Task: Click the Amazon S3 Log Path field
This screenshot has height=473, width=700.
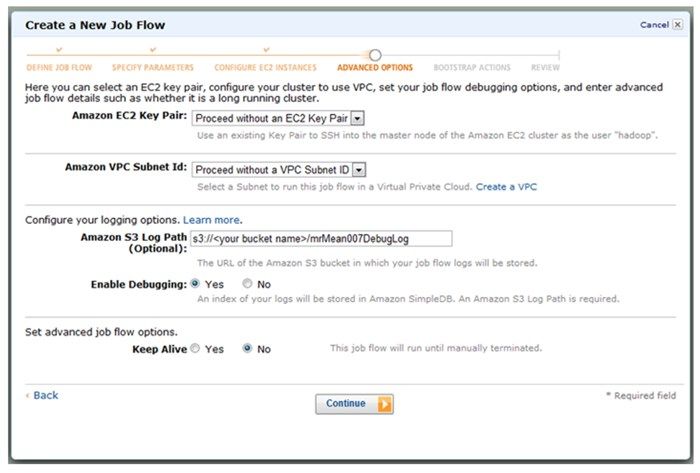Action: pos(321,238)
